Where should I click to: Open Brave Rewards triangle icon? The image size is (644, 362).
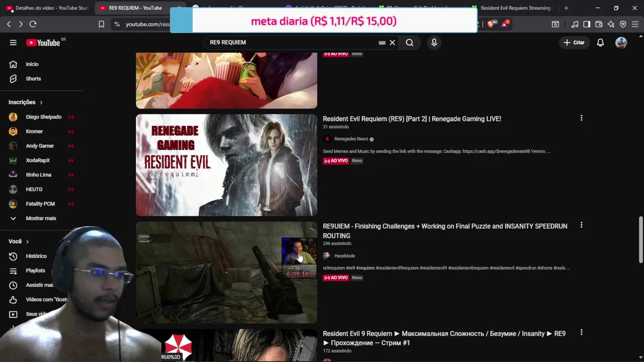pyautogui.click(x=505, y=24)
